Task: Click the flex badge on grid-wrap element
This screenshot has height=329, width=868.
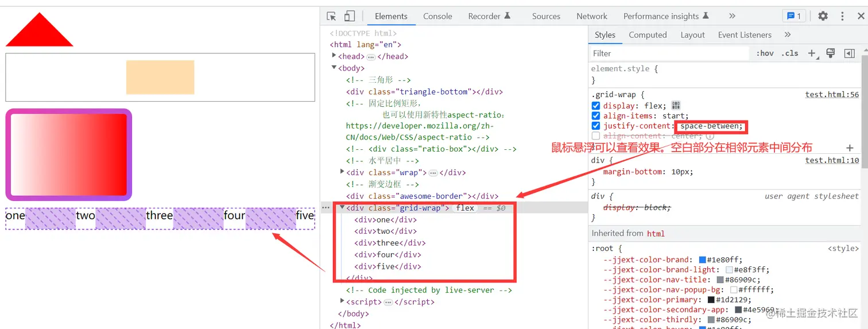Action: [465, 208]
